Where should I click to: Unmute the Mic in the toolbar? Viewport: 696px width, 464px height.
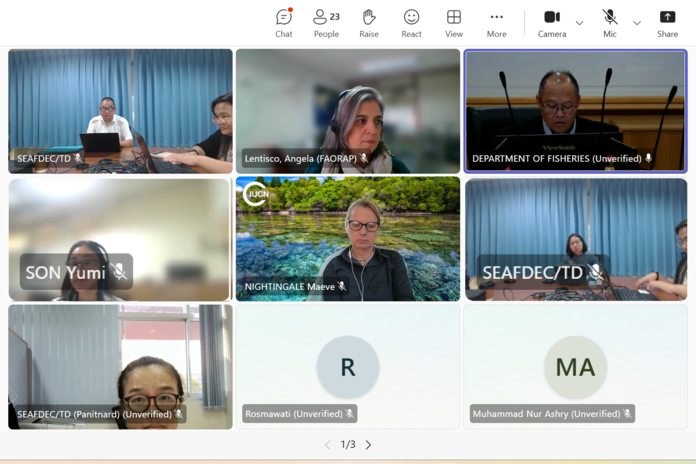pyautogui.click(x=610, y=23)
